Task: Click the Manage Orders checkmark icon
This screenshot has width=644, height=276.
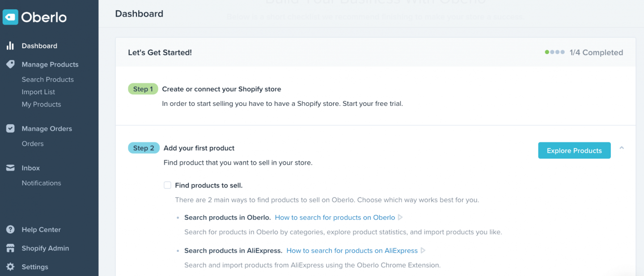Action: click(10, 129)
